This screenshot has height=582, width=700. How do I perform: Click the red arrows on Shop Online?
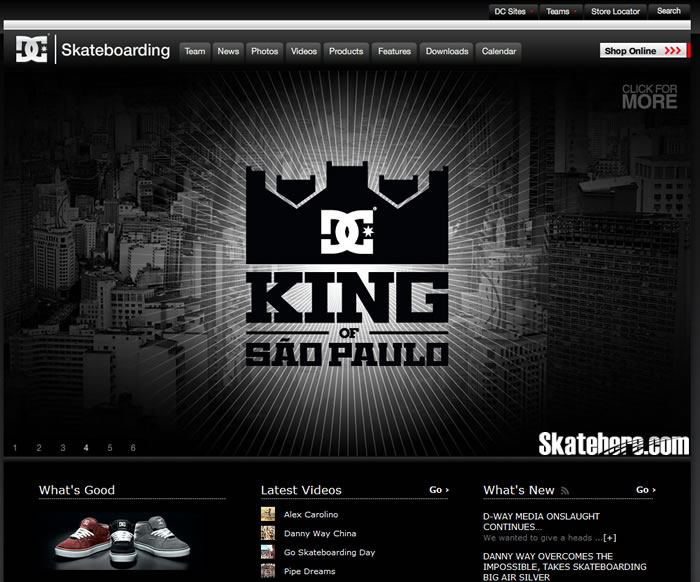click(672, 50)
